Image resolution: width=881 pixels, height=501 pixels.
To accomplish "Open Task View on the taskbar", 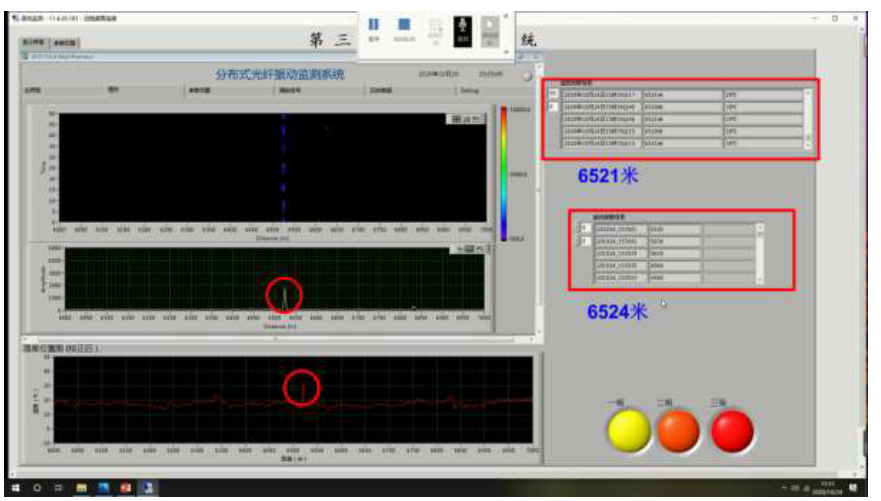I will click(58, 488).
